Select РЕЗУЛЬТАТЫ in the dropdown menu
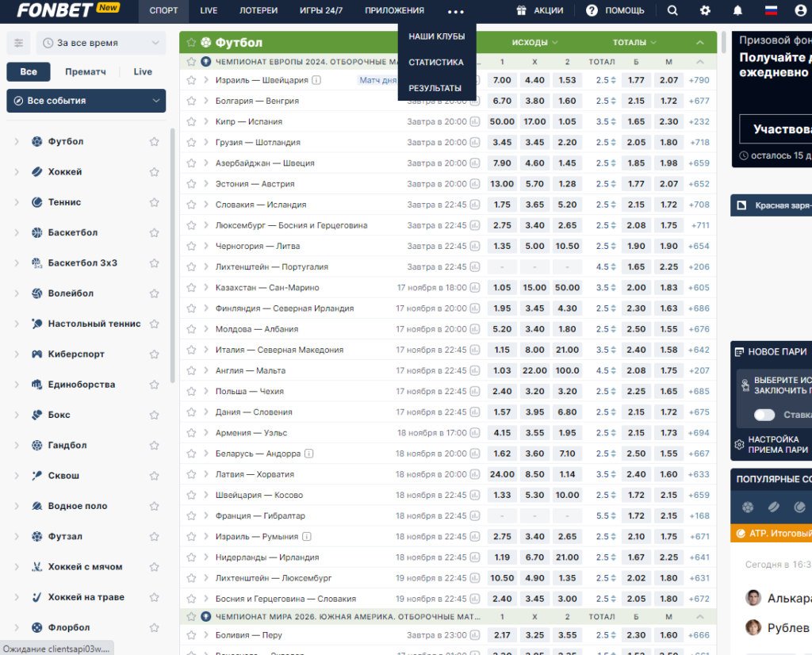This screenshot has width=812, height=655. coord(435,88)
